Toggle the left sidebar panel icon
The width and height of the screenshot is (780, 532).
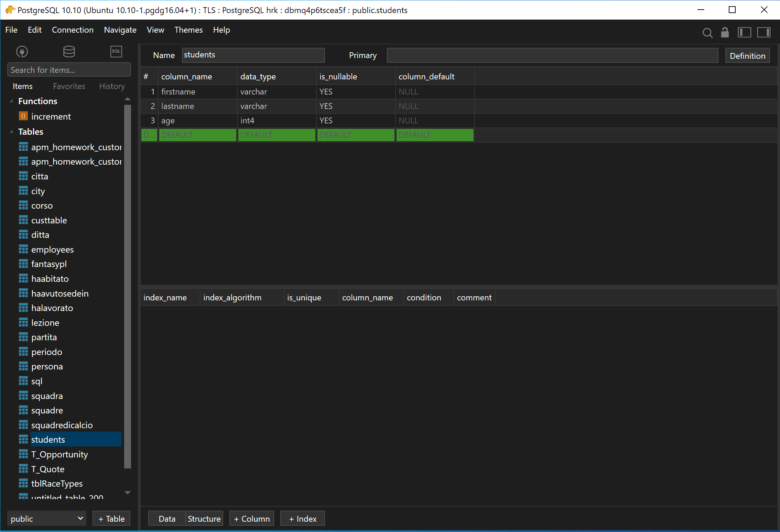tap(745, 32)
